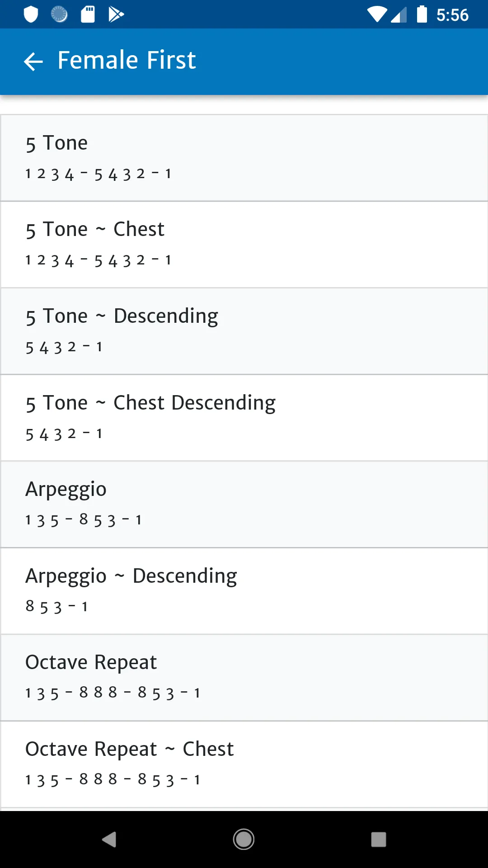The image size is (488, 868).
Task: Tap the Play Store status bar icon
Action: pyautogui.click(x=116, y=14)
